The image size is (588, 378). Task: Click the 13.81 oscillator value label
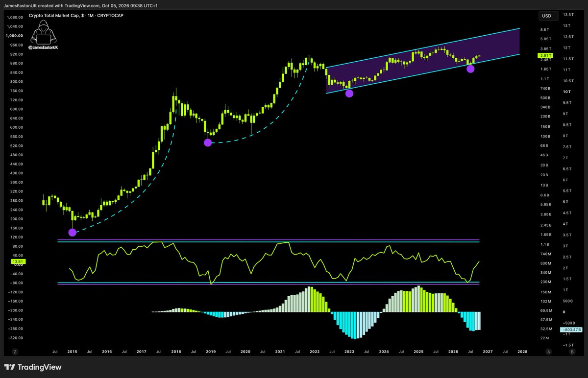point(17,262)
